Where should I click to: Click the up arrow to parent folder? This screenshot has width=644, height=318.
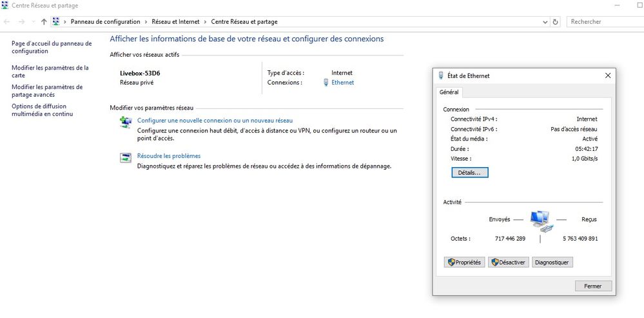click(44, 22)
